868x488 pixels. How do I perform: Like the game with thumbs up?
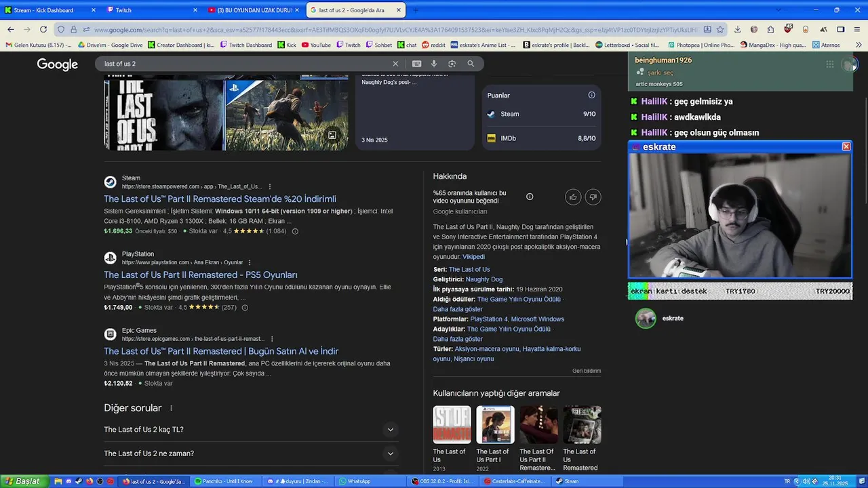573,197
